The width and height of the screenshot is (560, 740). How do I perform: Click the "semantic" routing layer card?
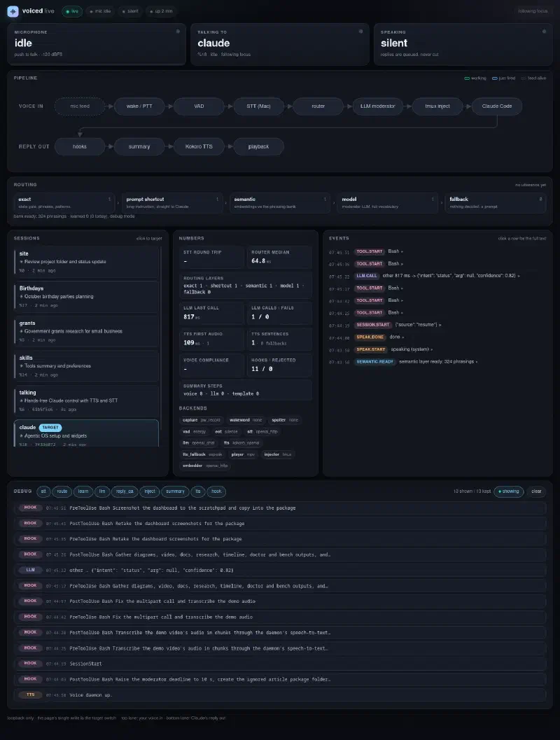coord(280,202)
